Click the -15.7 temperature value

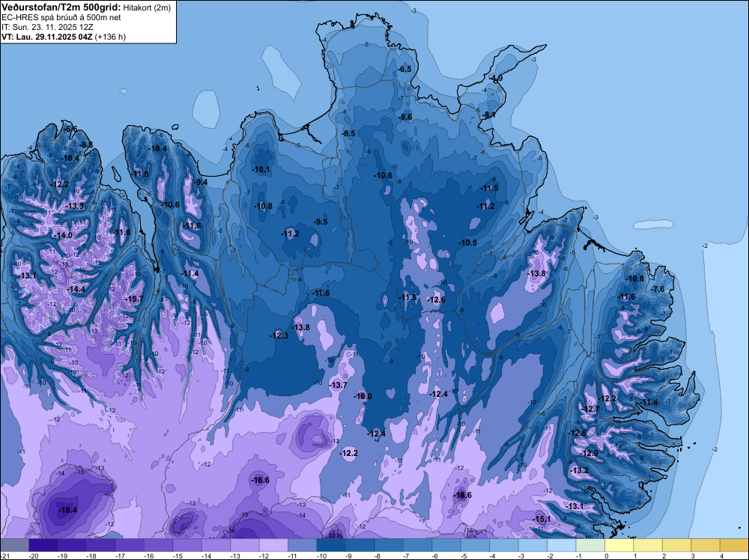pos(133,299)
